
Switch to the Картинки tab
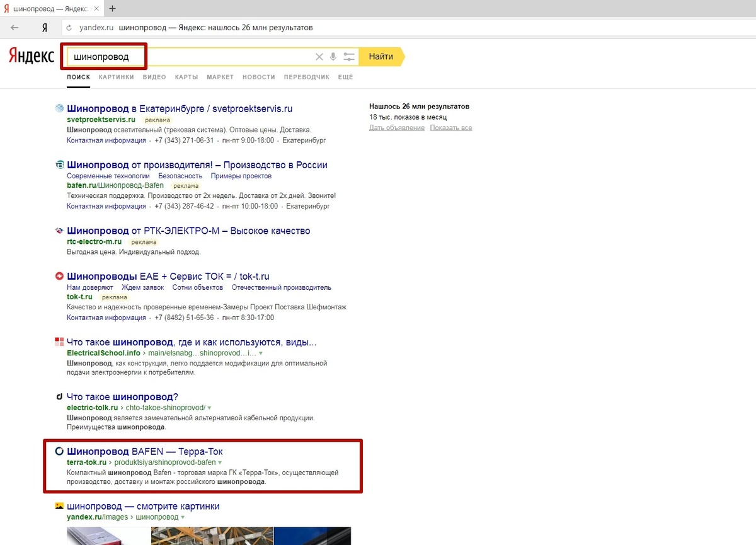pos(117,77)
